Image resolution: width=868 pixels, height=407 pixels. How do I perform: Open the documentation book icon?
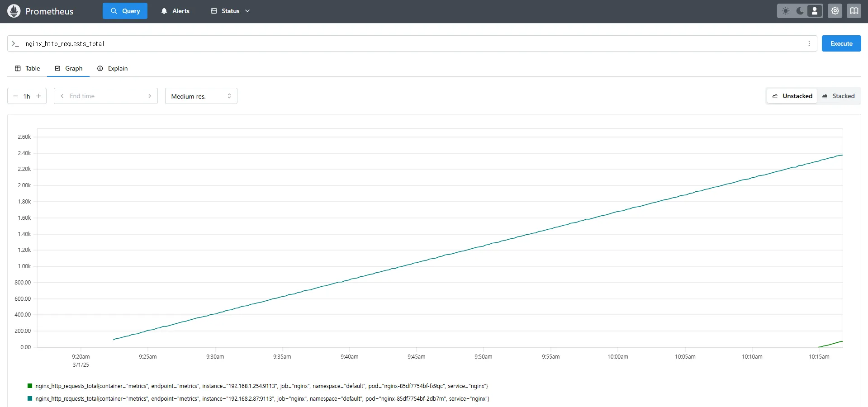tap(854, 11)
